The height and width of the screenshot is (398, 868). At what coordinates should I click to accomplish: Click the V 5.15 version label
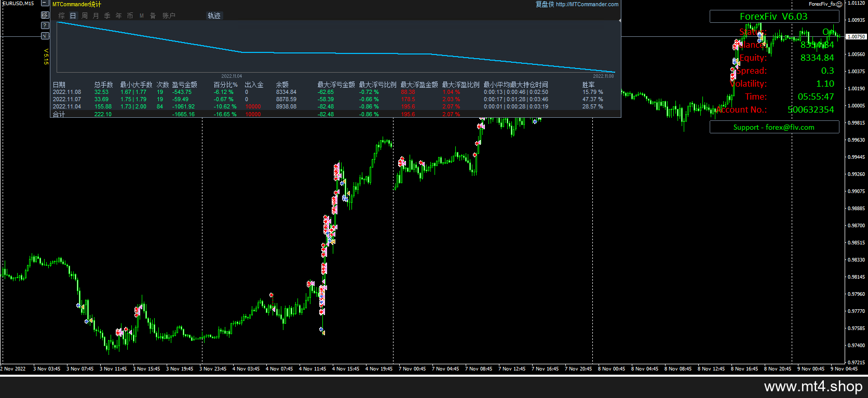coord(46,57)
